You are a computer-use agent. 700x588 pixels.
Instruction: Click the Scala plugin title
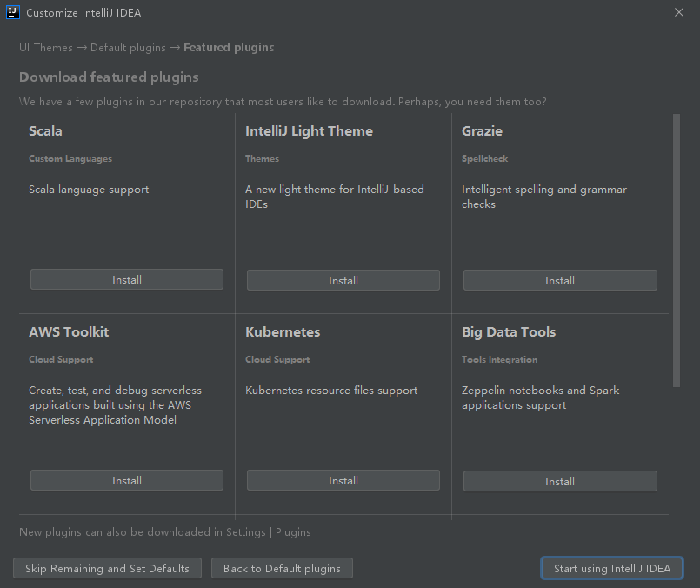click(45, 131)
